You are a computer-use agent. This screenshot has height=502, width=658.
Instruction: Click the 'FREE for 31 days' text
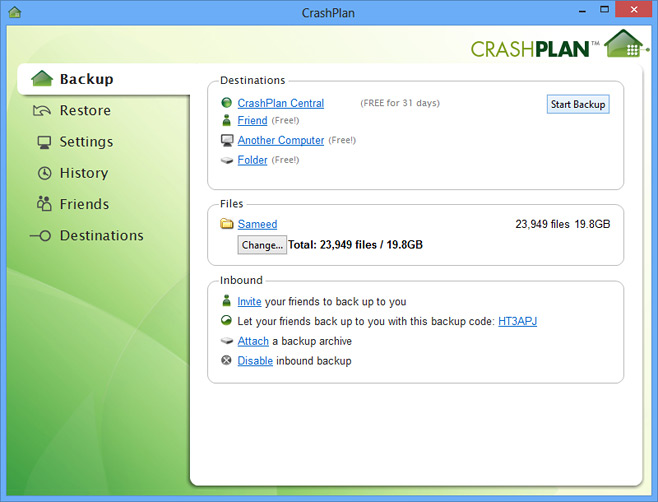[400, 103]
